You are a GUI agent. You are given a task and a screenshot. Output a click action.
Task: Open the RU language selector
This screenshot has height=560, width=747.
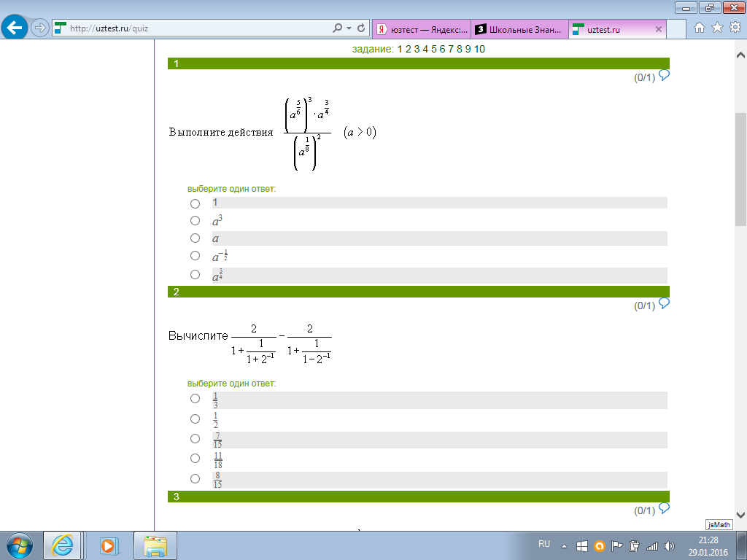544,544
